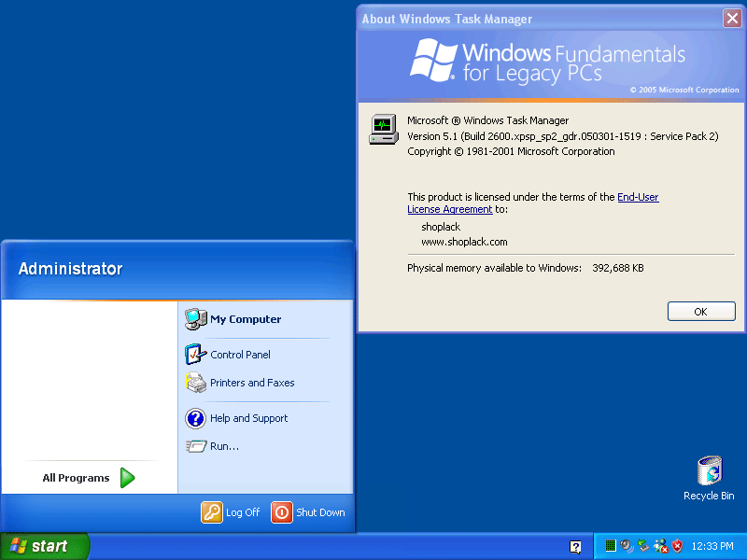Click the 12:33 PM clock
The height and width of the screenshot is (560, 747).
(x=712, y=546)
